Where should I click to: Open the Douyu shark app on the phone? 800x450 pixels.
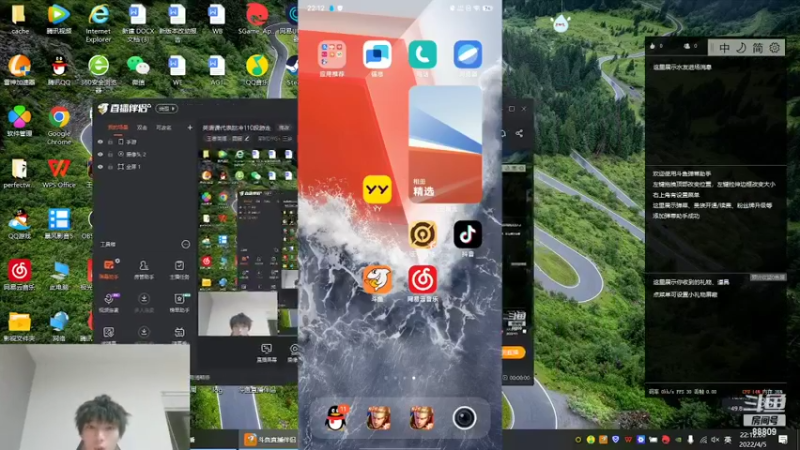pos(377,279)
